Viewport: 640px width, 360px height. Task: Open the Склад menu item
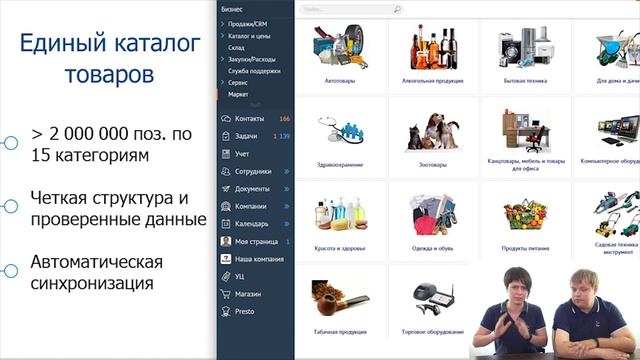click(236, 48)
